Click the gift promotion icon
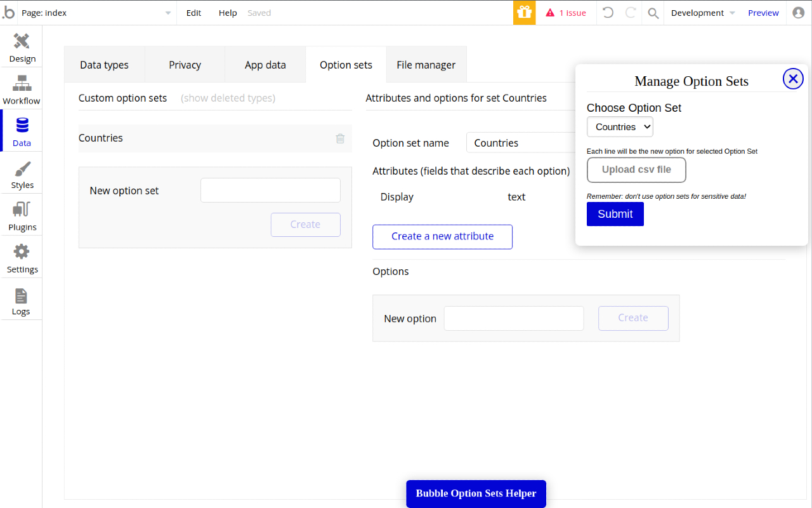The image size is (812, 508). coord(524,13)
